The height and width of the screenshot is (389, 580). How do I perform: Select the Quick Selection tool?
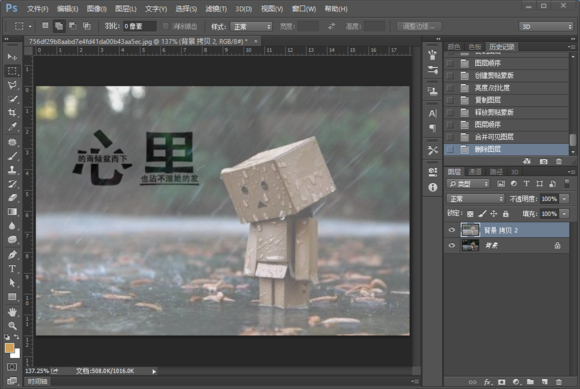12,99
